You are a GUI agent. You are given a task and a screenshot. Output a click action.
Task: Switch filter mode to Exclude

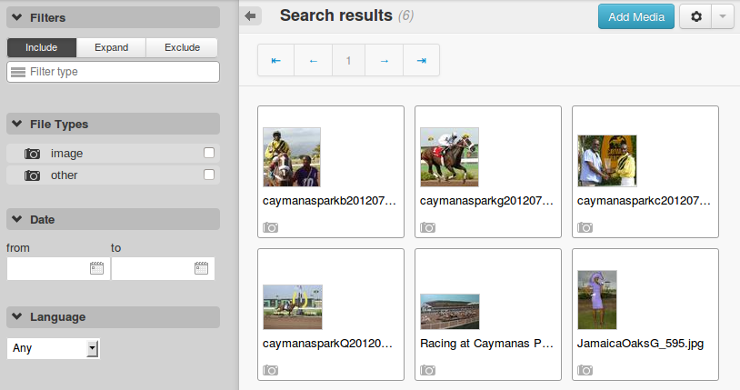click(x=182, y=48)
